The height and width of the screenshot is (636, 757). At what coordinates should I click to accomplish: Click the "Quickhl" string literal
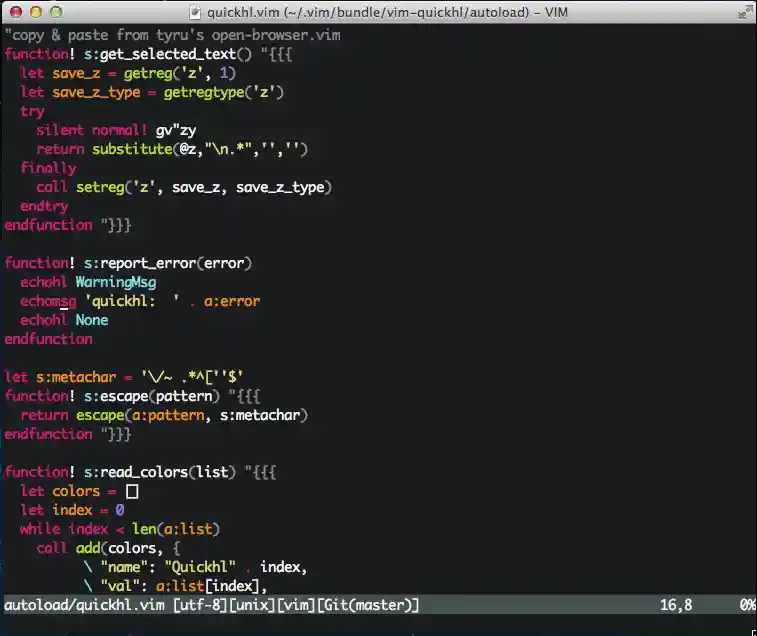(x=200, y=567)
